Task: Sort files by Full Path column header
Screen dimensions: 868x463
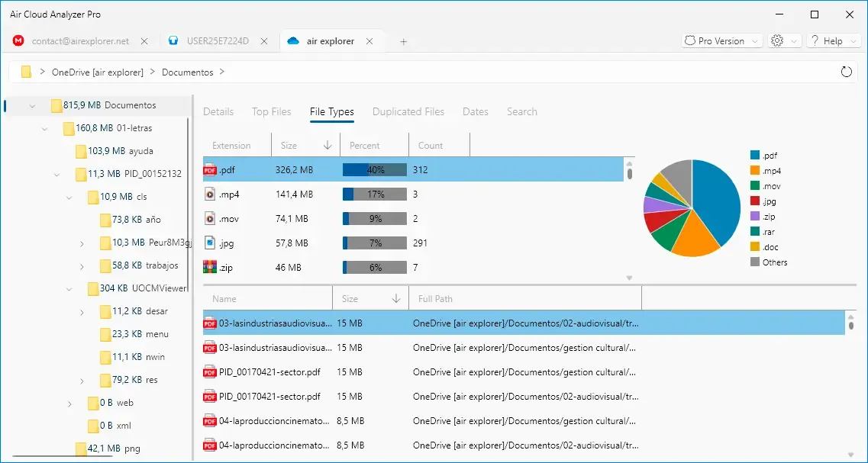Action: tap(525, 299)
